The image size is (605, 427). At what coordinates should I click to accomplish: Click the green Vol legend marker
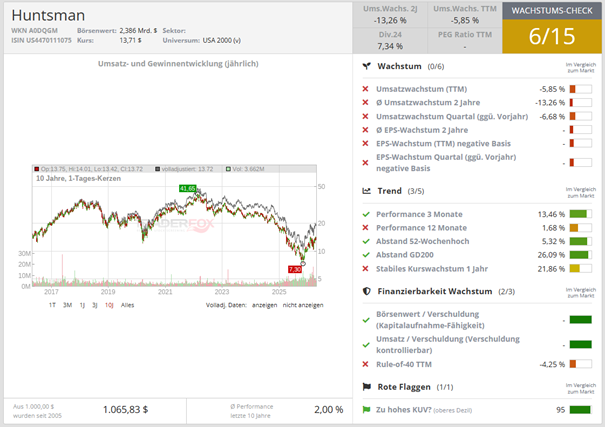coord(228,169)
